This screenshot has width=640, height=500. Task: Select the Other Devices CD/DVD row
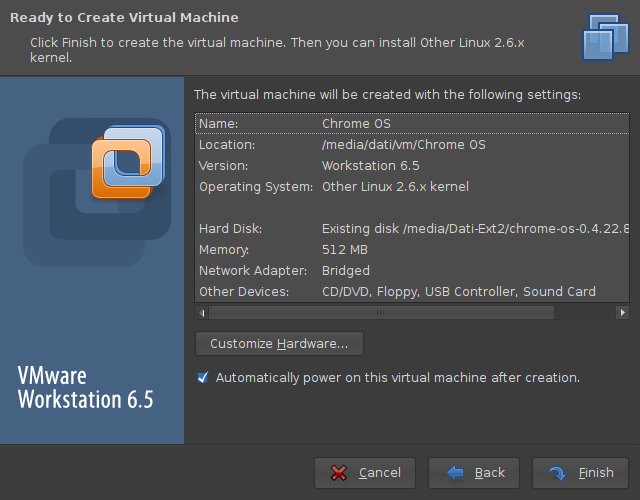(x=412, y=291)
